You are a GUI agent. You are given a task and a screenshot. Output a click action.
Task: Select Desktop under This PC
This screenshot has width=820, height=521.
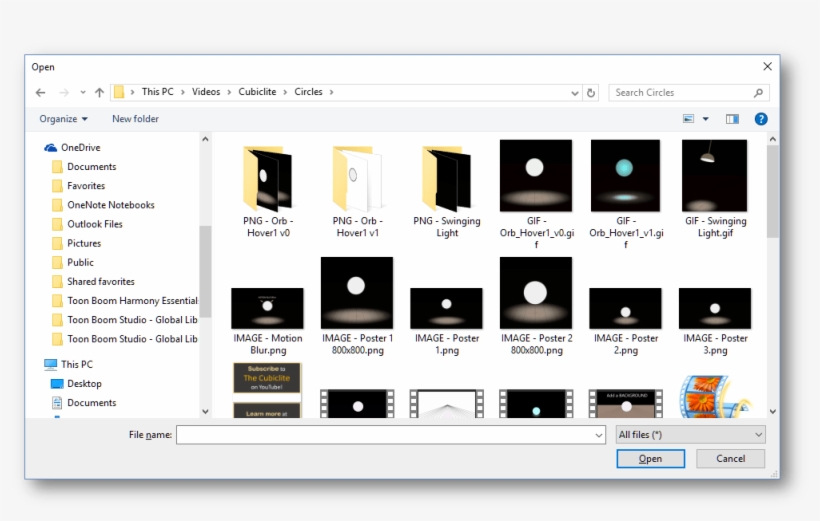click(x=84, y=383)
